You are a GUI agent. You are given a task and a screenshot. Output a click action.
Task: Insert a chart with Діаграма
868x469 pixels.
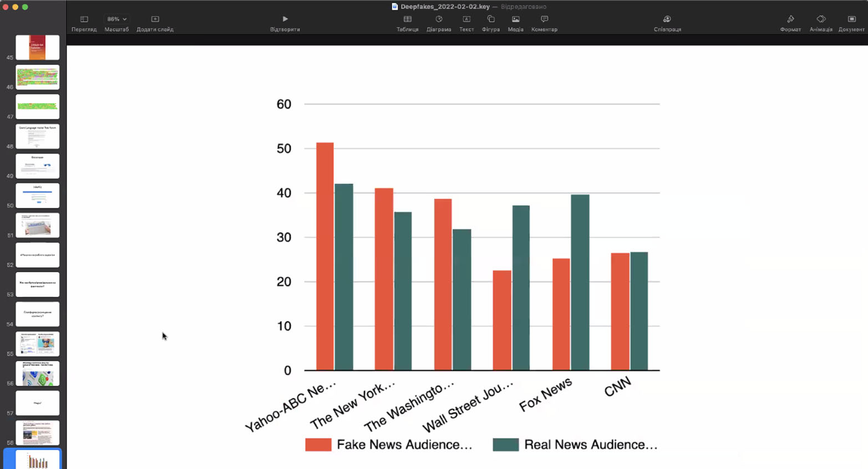439,23
